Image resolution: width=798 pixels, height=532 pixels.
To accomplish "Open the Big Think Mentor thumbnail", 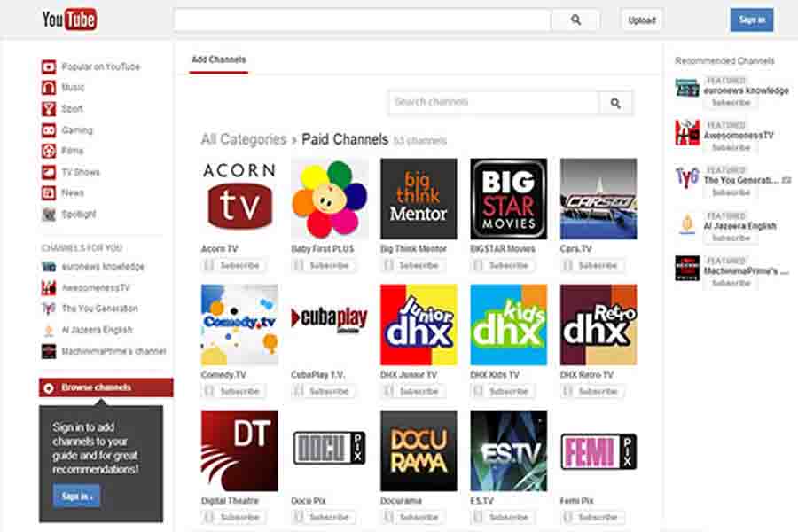I will [419, 199].
